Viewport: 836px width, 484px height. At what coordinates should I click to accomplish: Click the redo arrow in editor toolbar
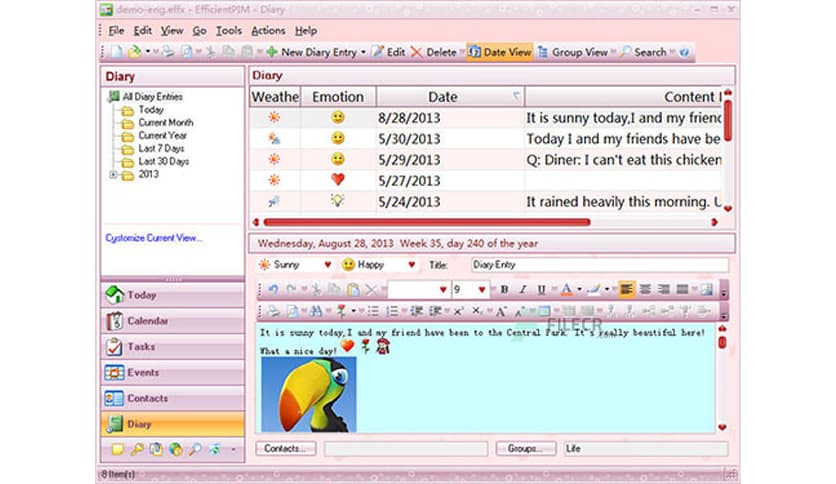tap(291, 289)
